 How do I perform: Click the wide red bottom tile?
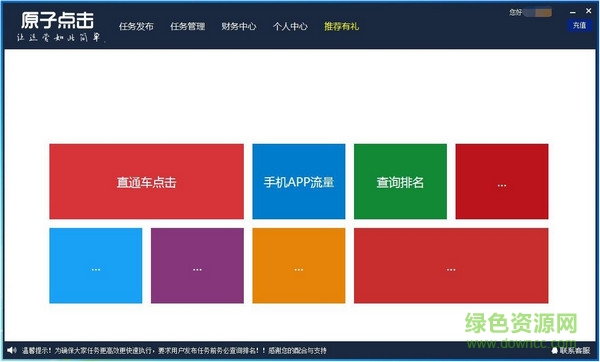point(451,266)
